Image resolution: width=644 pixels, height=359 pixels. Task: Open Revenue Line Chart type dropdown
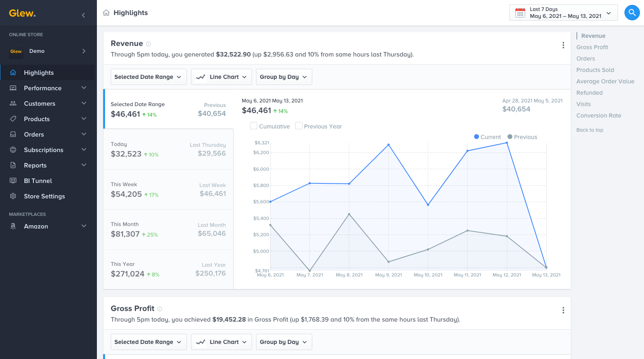click(x=221, y=77)
